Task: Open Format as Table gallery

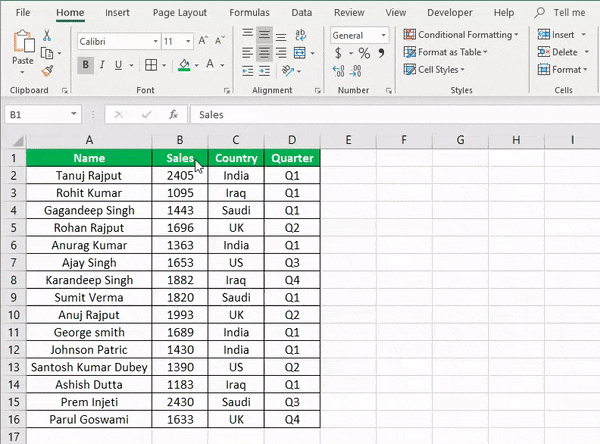Action: click(446, 52)
